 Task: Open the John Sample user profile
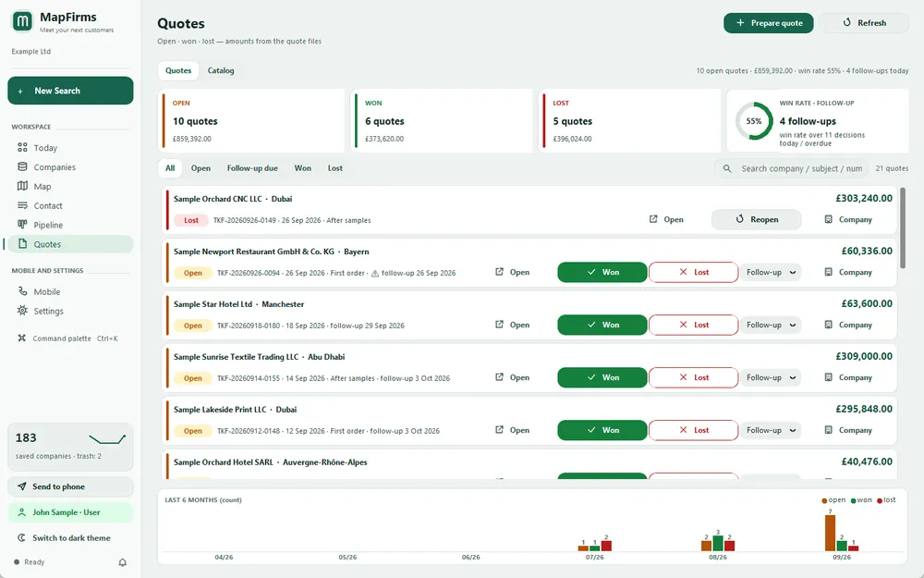(70, 512)
